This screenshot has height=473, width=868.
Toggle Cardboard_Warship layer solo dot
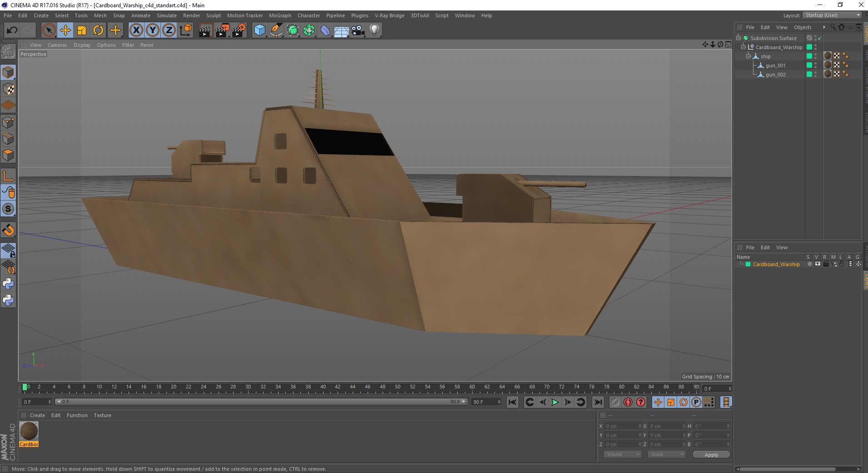pos(809,264)
